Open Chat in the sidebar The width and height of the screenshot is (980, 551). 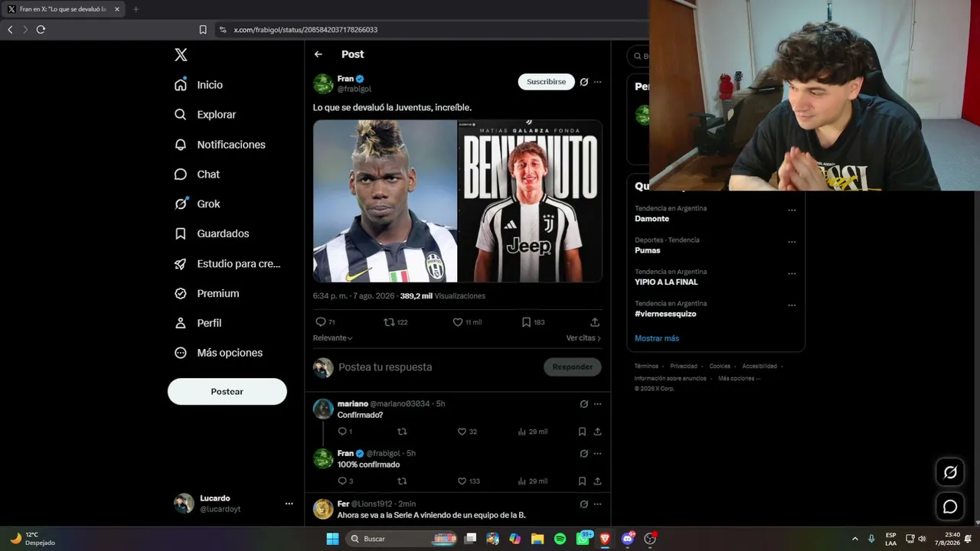(x=197, y=174)
